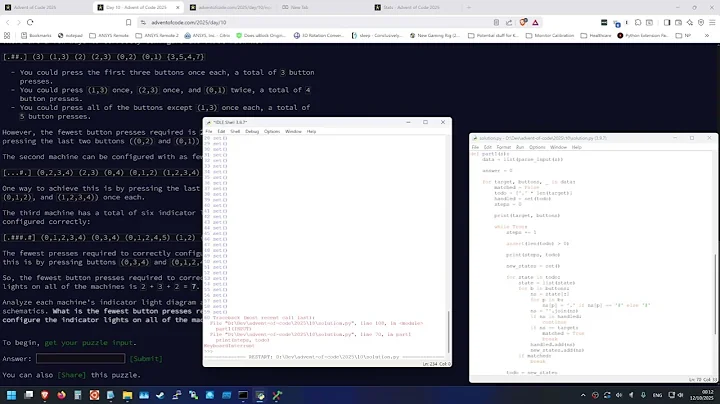
Task: Click the solution.py editor vertical scrollbar thumb
Action: pos(715,294)
